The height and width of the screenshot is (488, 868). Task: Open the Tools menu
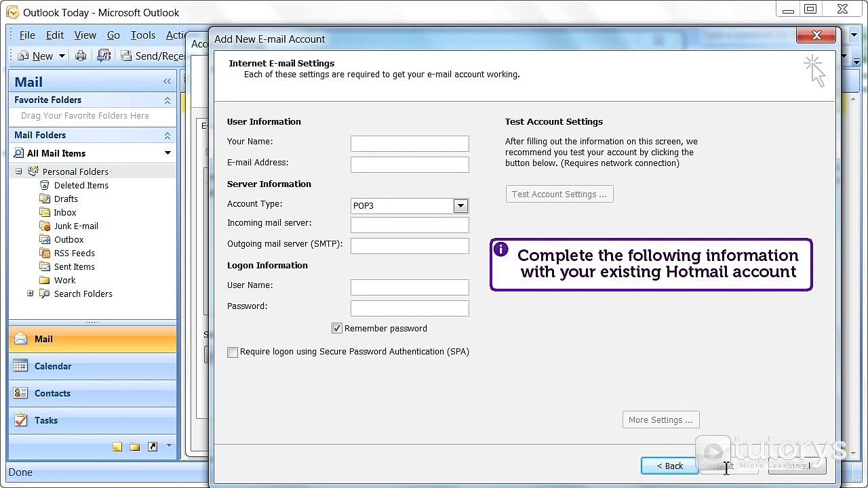click(143, 35)
